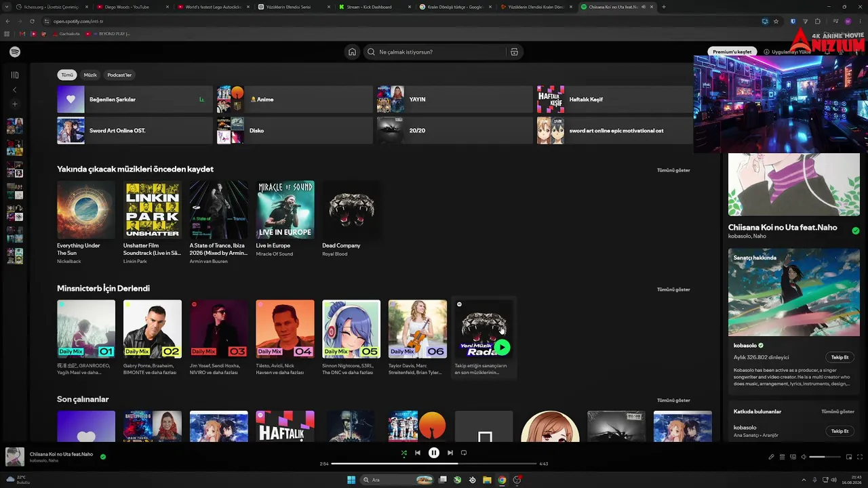The height and width of the screenshot is (488, 868).
Task: Open Sword Art Online OST. shortcut
Action: tap(135, 131)
